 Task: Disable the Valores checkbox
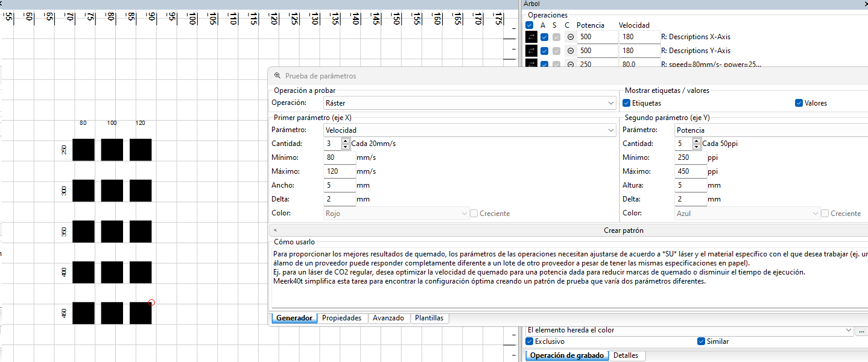point(799,103)
